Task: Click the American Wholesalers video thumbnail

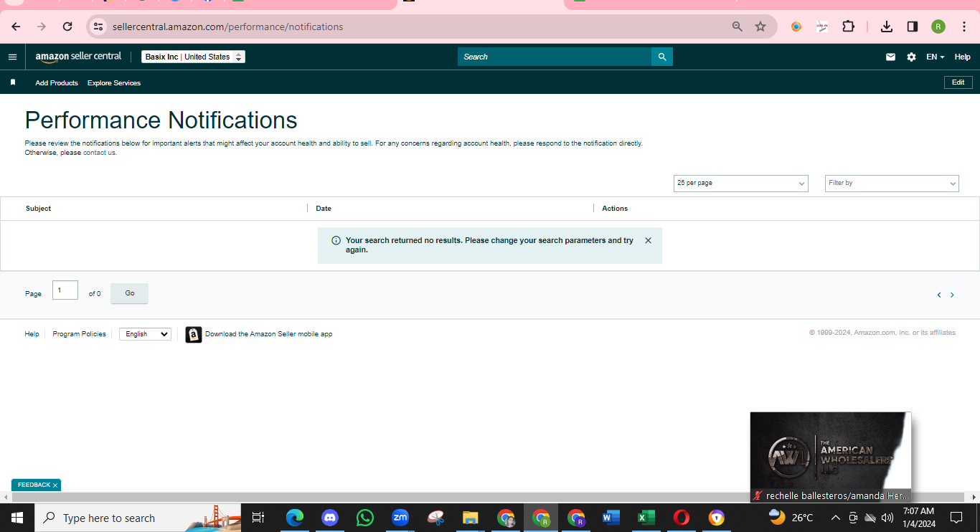Action: (x=831, y=457)
